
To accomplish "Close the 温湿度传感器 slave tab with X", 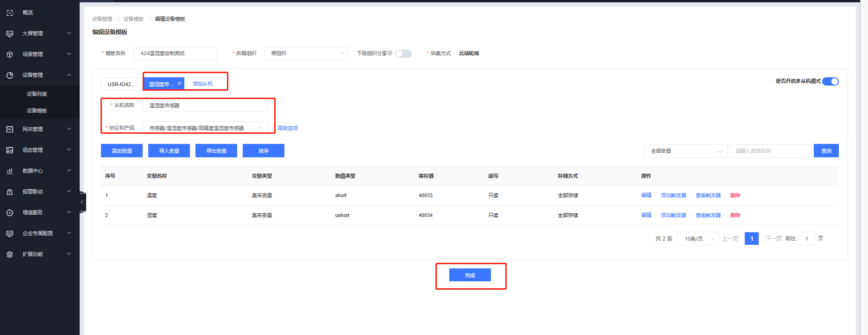I will coord(179,83).
